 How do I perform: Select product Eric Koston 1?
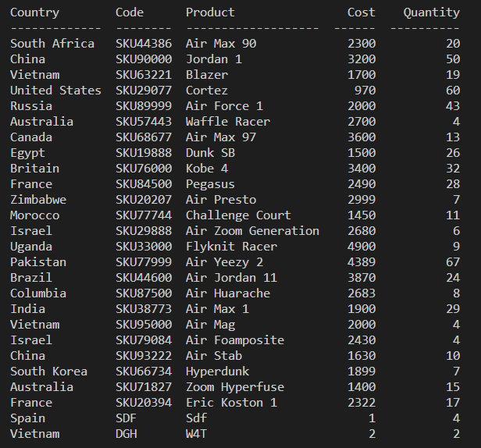[231, 403]
